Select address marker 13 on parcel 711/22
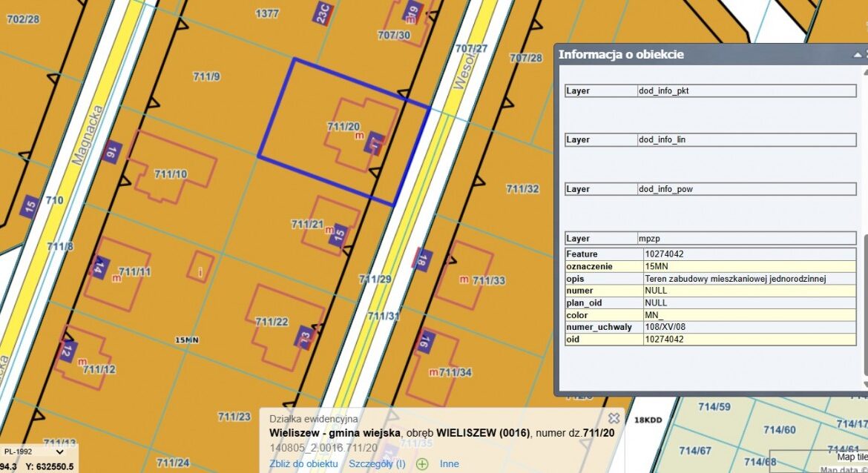The width and height of the screenshot is (868, 473). click(305, 337)
